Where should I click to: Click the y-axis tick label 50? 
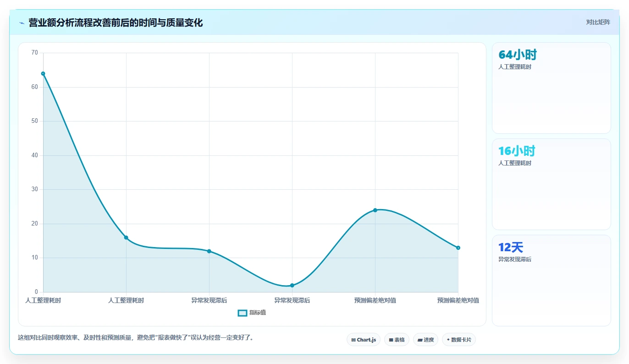coord(35,121)
